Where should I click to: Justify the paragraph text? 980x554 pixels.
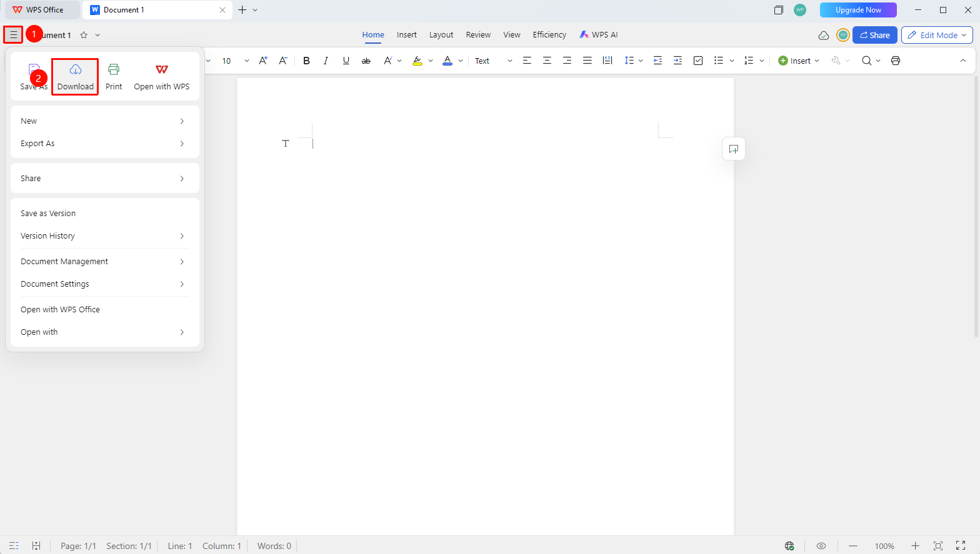[x=587, y=61]
